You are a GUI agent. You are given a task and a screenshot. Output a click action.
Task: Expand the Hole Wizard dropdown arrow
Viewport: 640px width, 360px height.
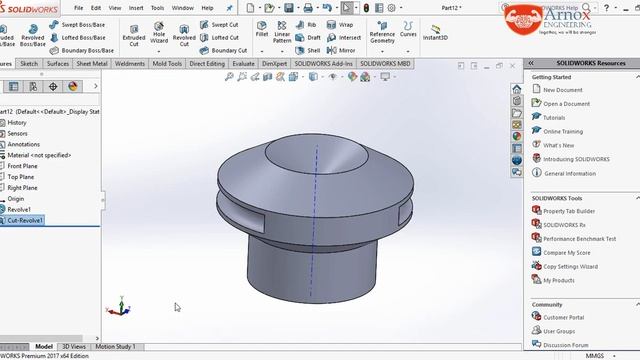[x=159, y=52]
